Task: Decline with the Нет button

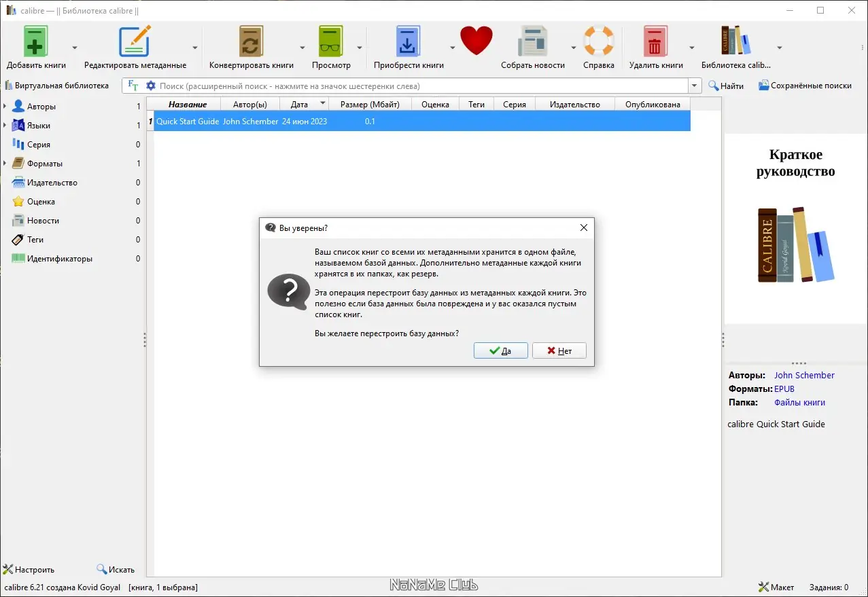Action: point(559,351)
